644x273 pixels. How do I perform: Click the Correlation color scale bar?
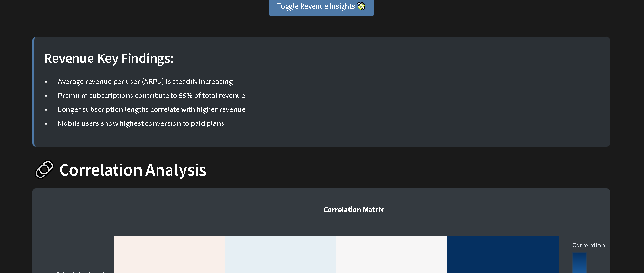579,262
